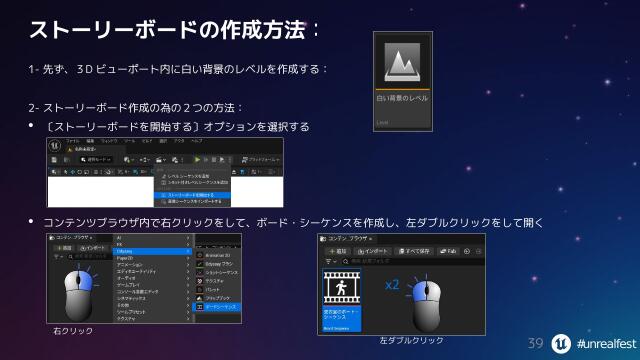
Task: Expand the Paper2D submenu arrow
Action: point(188,258)
